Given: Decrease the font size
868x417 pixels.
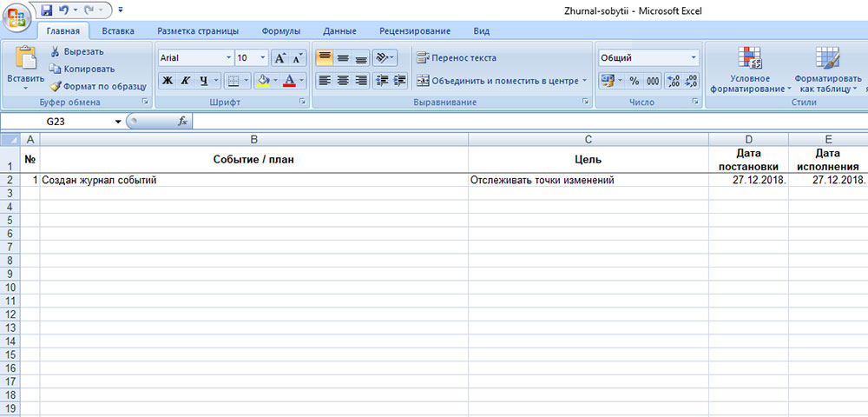Looking at the screenshot, I should (x=297, y=57).
